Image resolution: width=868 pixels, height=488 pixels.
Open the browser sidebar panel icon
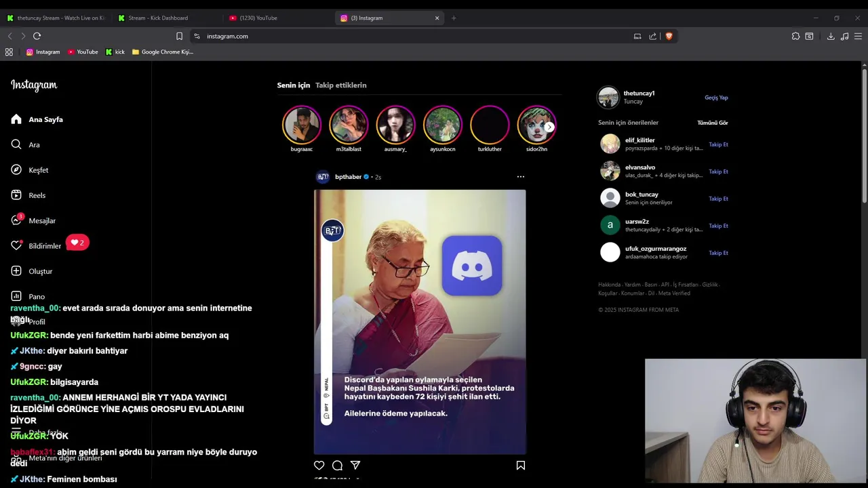(809, 36)
